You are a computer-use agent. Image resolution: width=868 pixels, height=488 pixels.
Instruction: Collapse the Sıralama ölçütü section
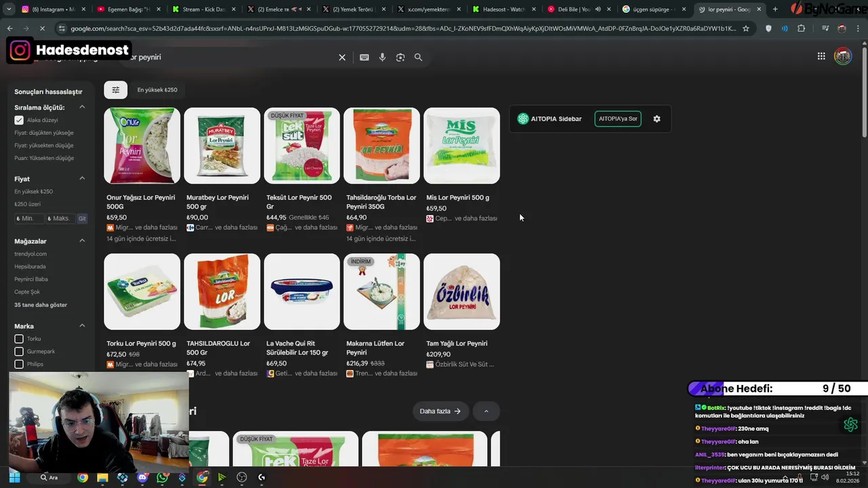[x=82, y=107]
